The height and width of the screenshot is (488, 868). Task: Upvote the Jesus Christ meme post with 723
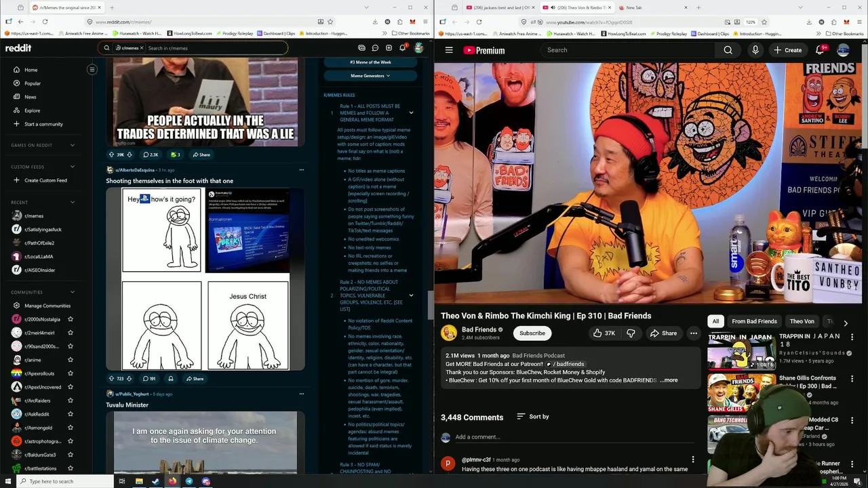tap(111, 379)
